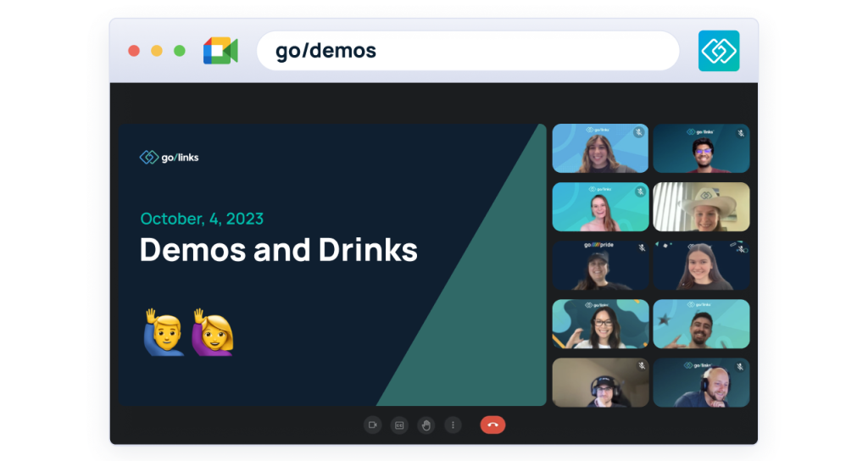Toggle the camera button in call controls
Screen dimensions: 868x461
coord(373,425)
